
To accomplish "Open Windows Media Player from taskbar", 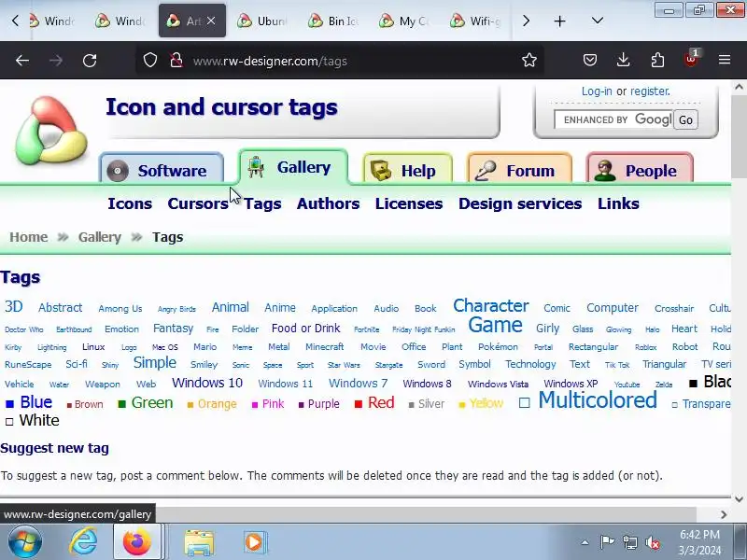I will point(253,542).
